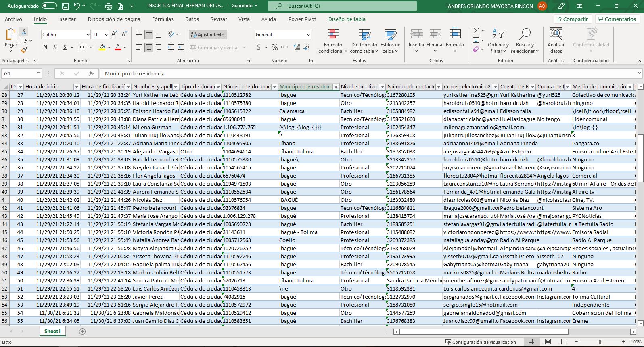
Task: Click the Name Box showing G1
Action: [x=19, y=73]
